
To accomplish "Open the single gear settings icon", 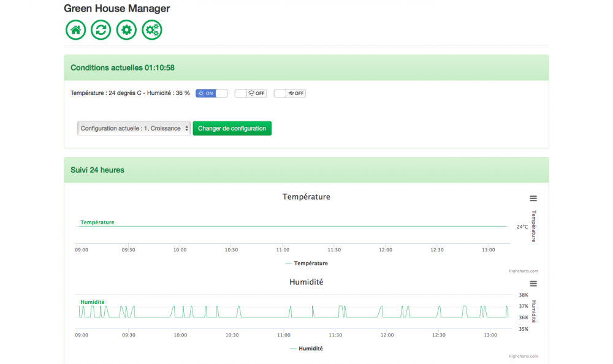I will [126, 29].
